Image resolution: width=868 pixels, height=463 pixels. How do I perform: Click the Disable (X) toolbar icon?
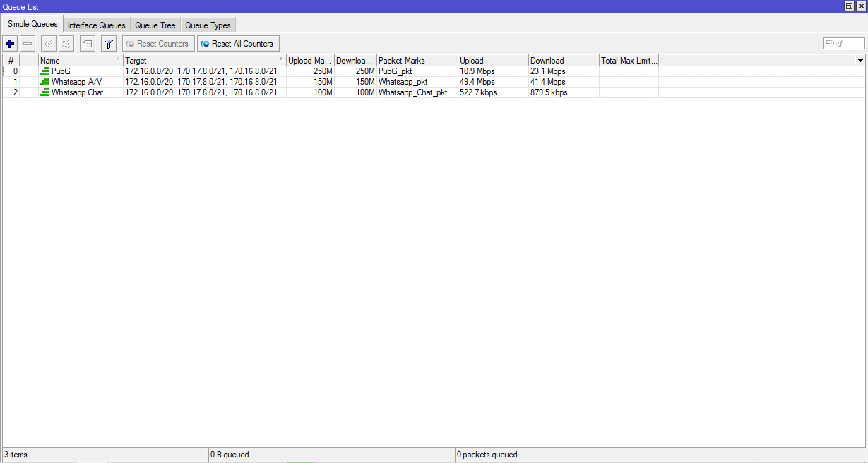point(66,44)
